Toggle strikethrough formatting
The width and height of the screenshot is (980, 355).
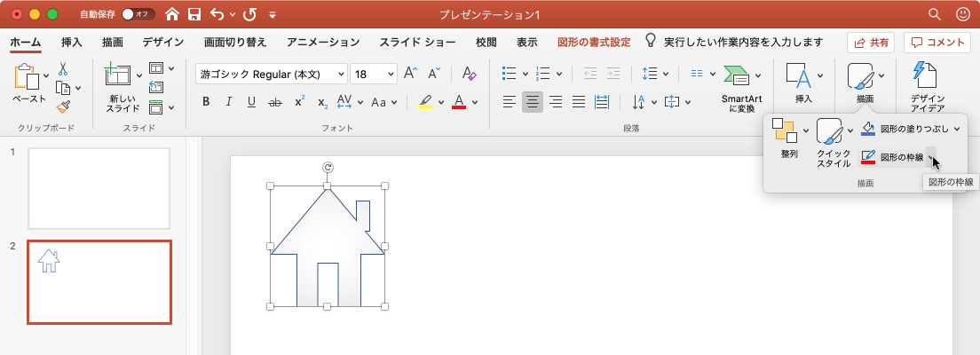[x=274, y=102]
